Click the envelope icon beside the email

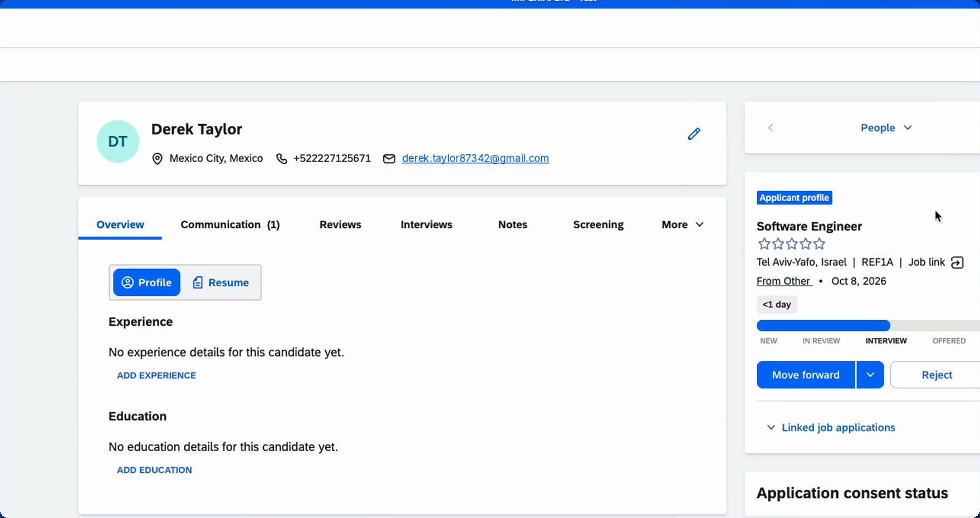tap(389, 159)
